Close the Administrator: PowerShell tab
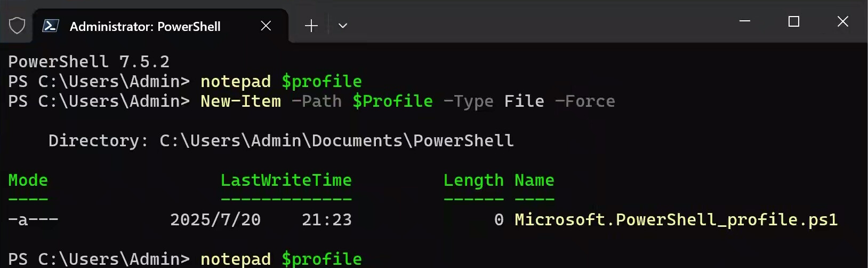The height and width of the screenshot is (268, 868). point(266,26)
